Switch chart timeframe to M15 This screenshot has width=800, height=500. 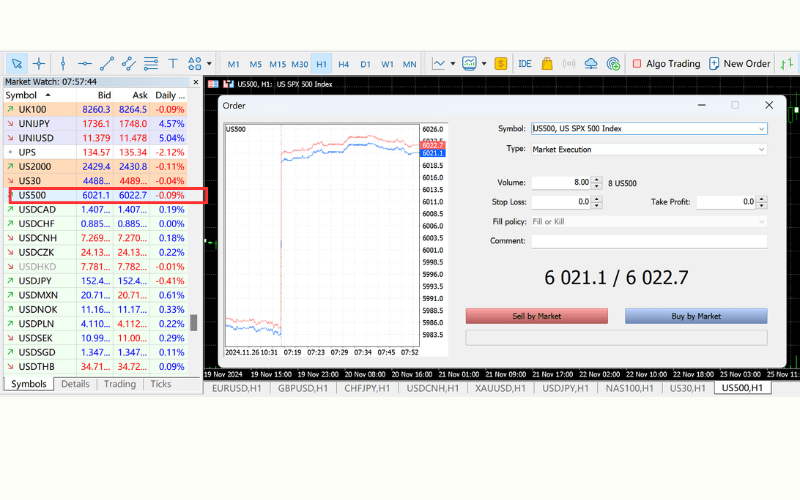coord(277,63)
